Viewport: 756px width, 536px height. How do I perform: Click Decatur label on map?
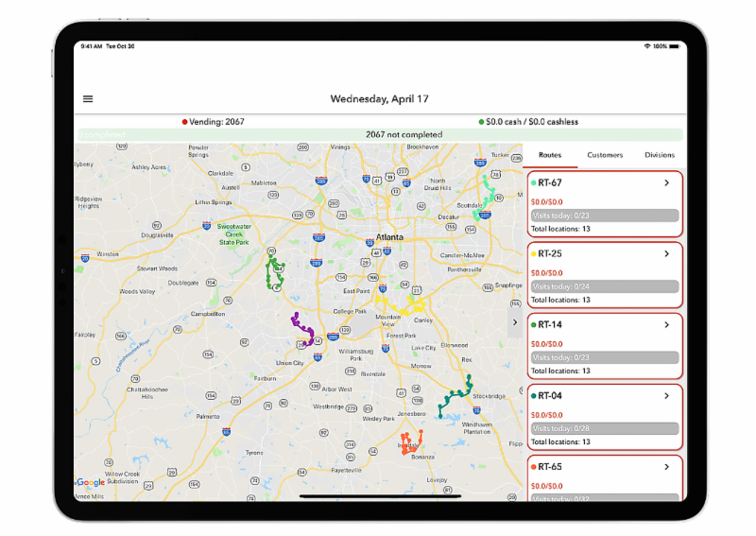[448, 217]
